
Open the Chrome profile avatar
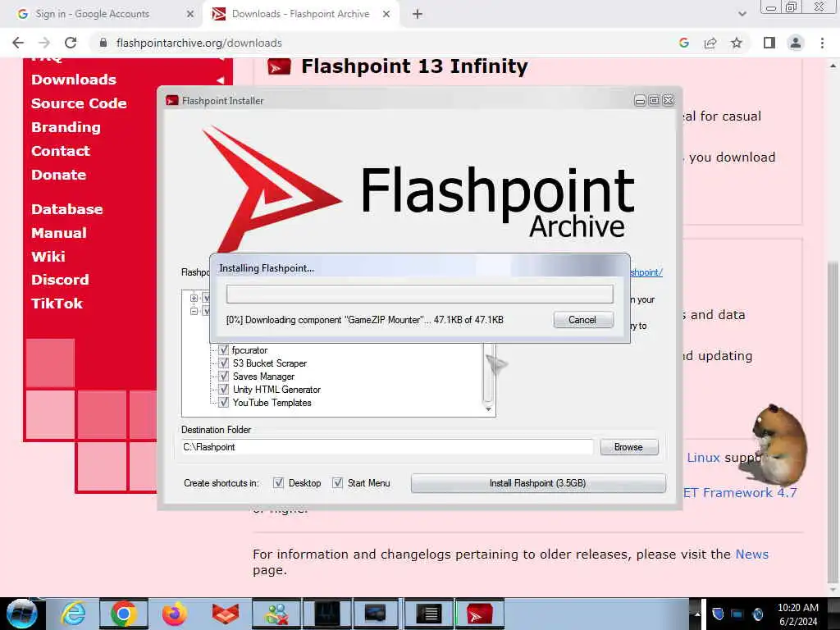click(x=796, y=43)
